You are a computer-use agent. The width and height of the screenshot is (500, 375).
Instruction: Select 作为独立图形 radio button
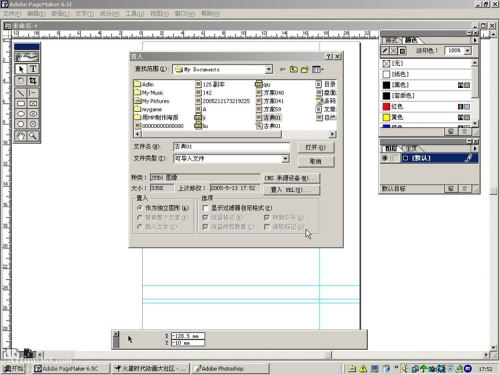click(140, 208)
